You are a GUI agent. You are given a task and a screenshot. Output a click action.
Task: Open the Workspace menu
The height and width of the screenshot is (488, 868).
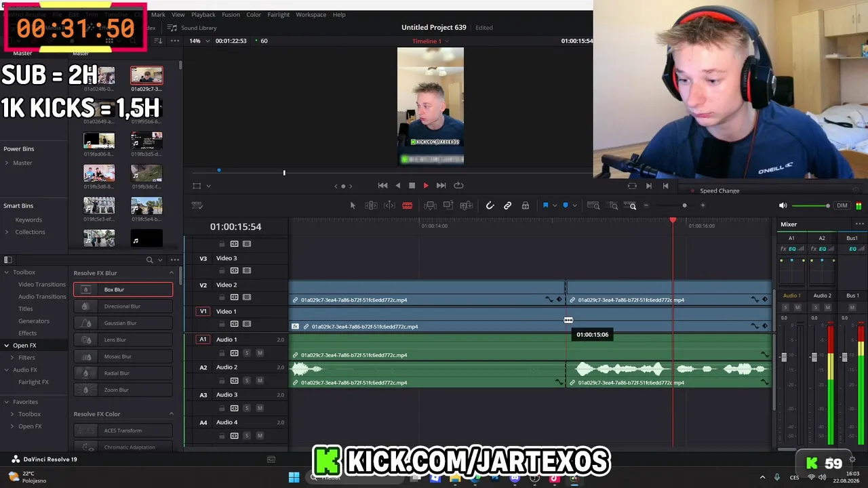click(311, 14)
